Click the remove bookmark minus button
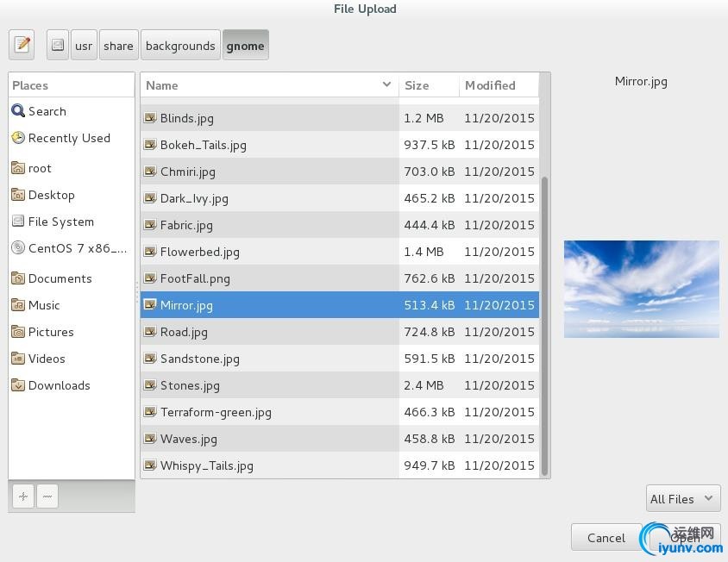This screenshot has width=728, height=562. click(47, 496)
